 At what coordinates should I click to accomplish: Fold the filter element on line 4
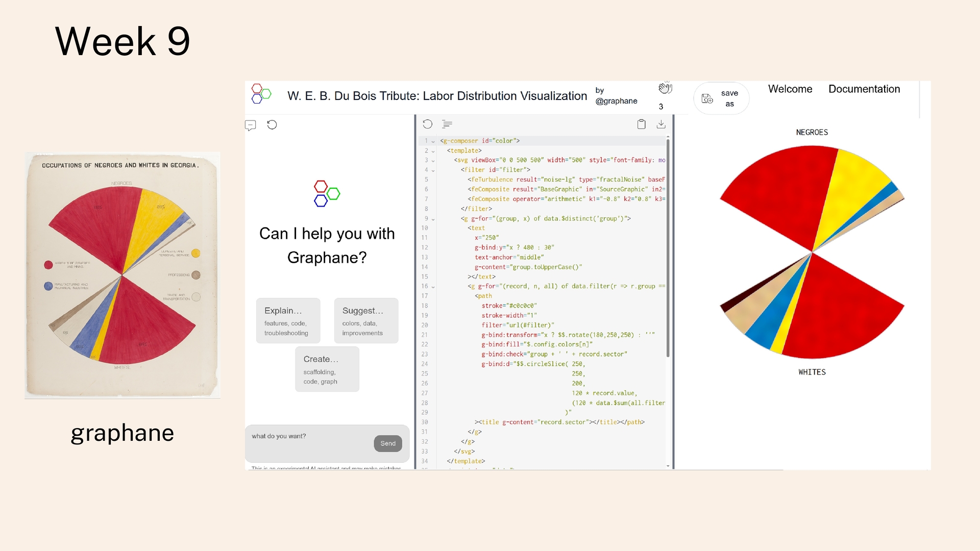click(x=433, y=170)
